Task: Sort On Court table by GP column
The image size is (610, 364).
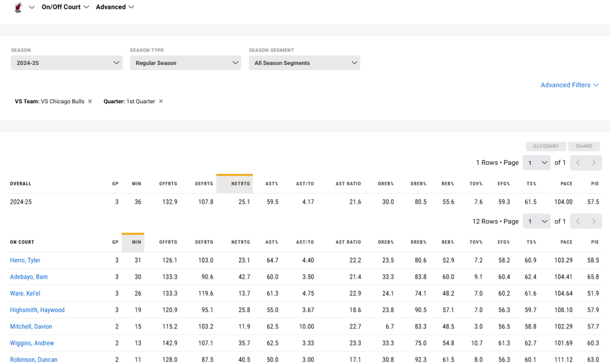Action: coord(115,242)
